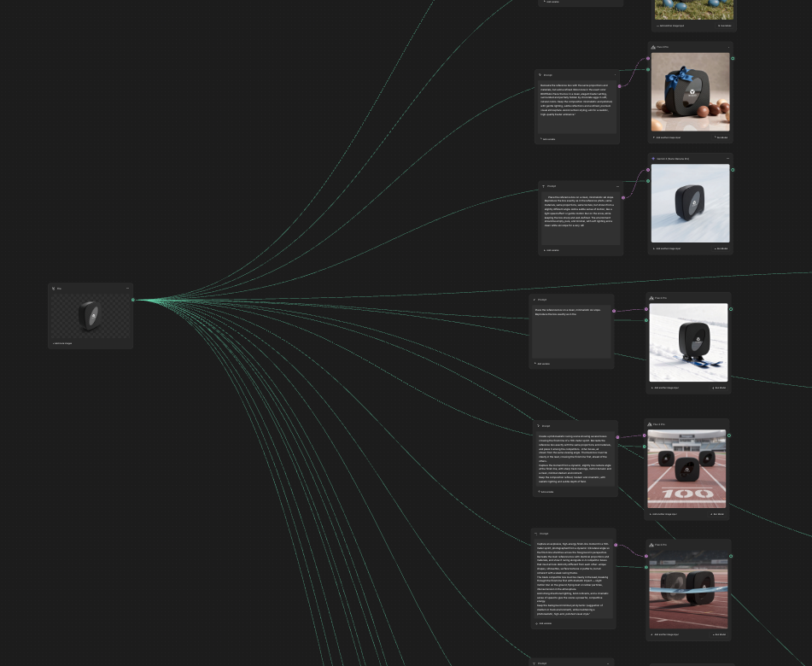The width and height of the screenshot is (812, 666).
Task: Click icon of the 100-meter sprint prompt node
Action: click(538, 426)
